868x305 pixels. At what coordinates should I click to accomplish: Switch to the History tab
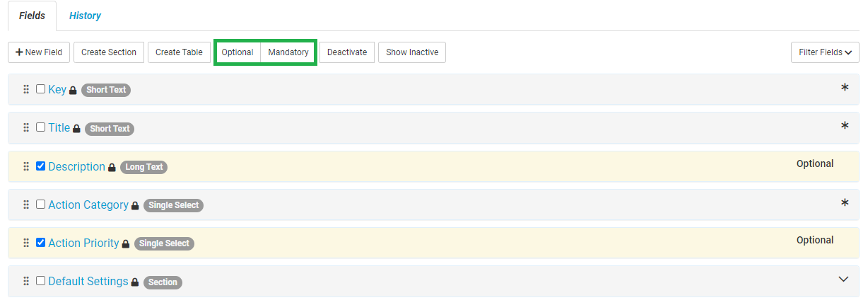[x=85, y=16]
